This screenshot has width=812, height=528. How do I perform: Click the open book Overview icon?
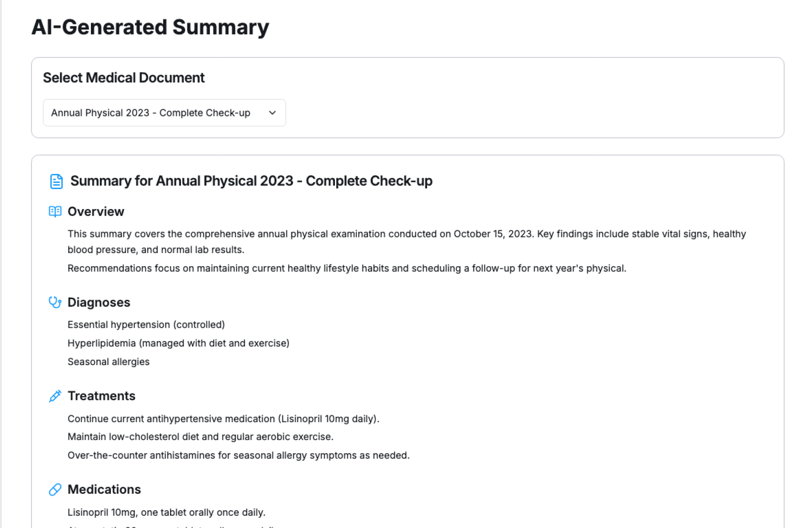coord(55,212)
